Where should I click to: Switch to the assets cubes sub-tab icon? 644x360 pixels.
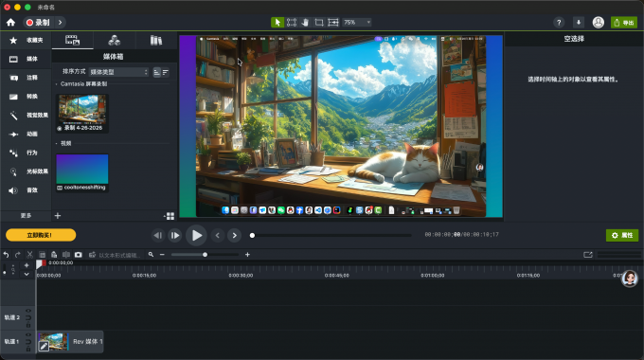pos(115,41)
